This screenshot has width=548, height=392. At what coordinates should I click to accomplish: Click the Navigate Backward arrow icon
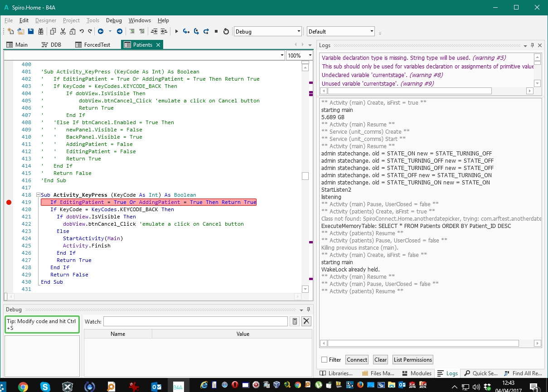point(100,31)
